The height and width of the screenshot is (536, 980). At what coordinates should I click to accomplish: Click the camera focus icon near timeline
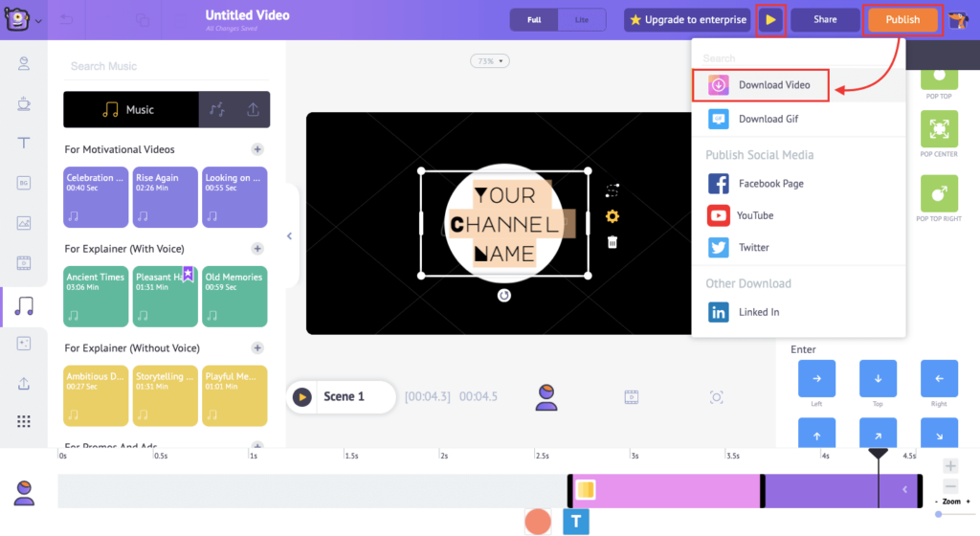[x=716, y=397]
